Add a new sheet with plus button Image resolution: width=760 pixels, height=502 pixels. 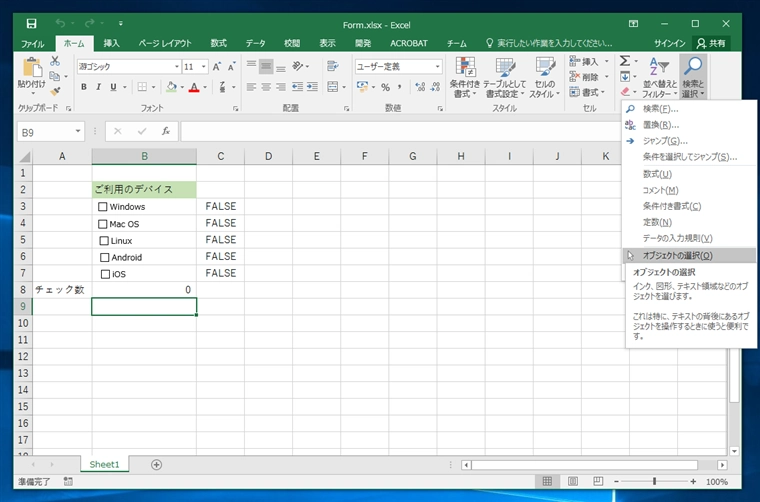point(156,465)
